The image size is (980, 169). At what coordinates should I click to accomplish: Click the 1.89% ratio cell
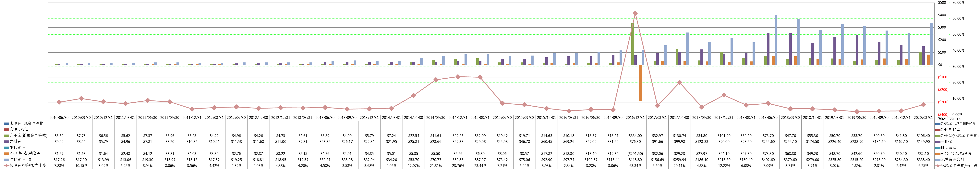[857, 166]
